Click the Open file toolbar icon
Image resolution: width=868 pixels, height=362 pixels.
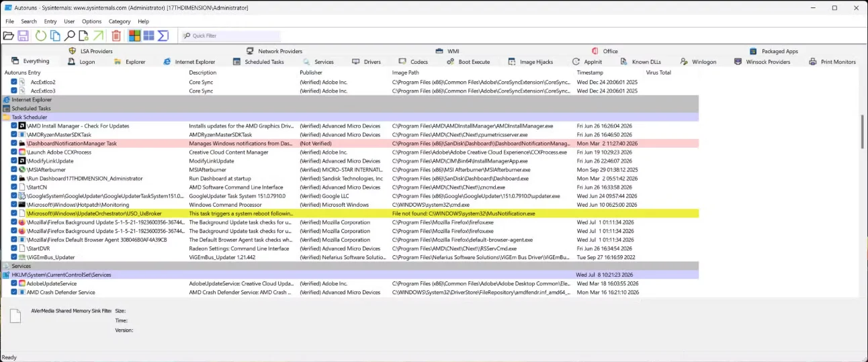pyautogui.click(x=8, y=36)
